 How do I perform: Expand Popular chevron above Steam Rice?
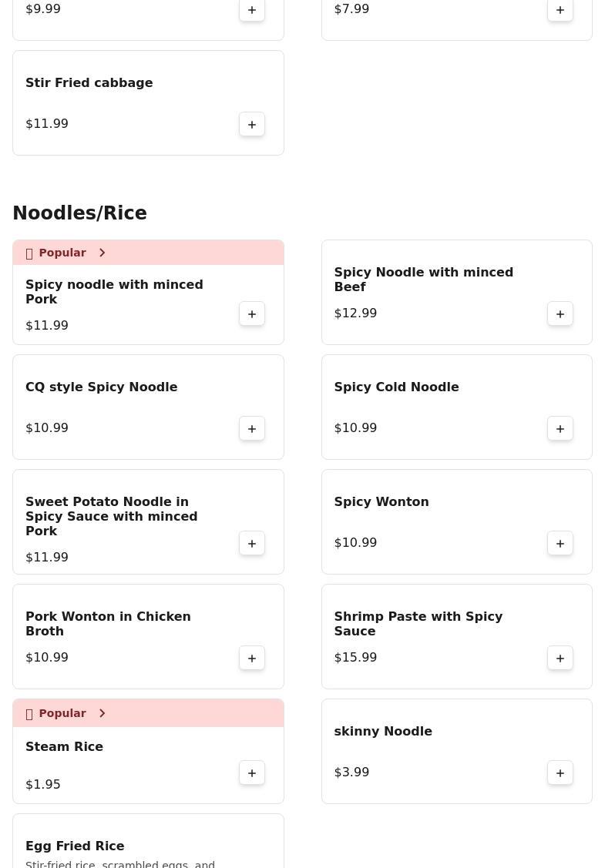pos(102,713)
